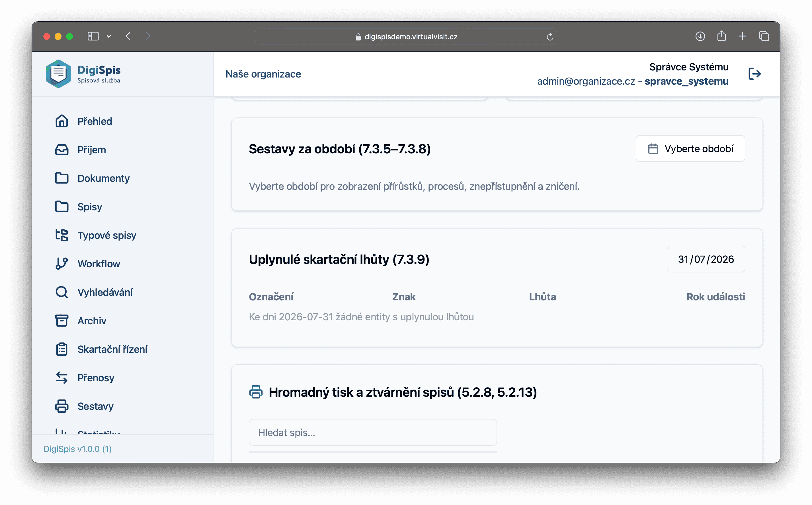Screen dimensions: 812x505
Task: Open the Spisy menu item
Action: pos(90,207)
